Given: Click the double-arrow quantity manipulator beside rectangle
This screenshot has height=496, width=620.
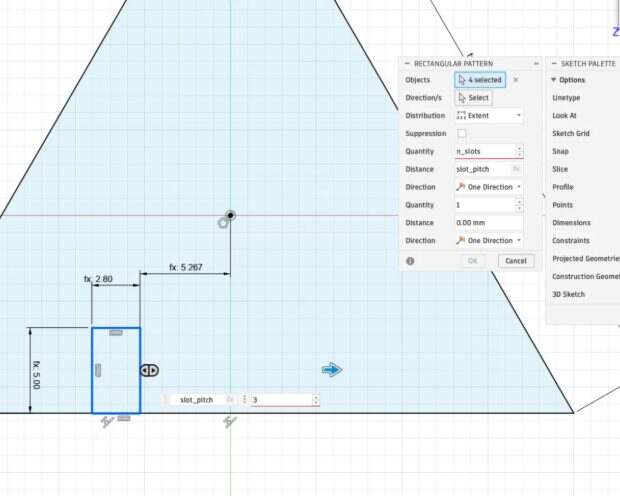Looking at the screenshot, I should point(150,370).
